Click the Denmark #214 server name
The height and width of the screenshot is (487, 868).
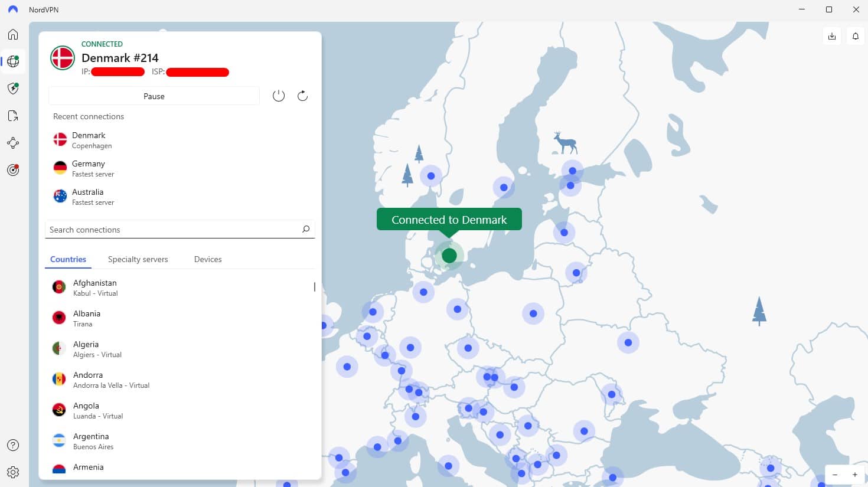click(120, 58)
